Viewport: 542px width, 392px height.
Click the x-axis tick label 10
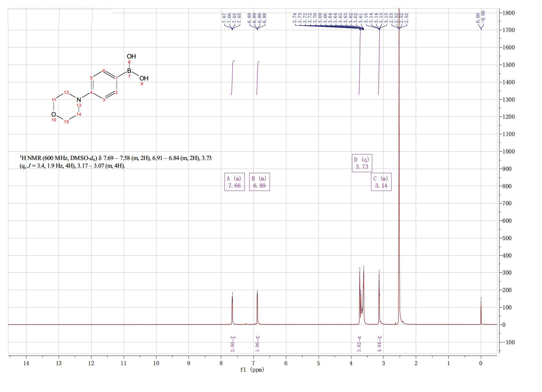pyautogui.click(x=156, y=363)
